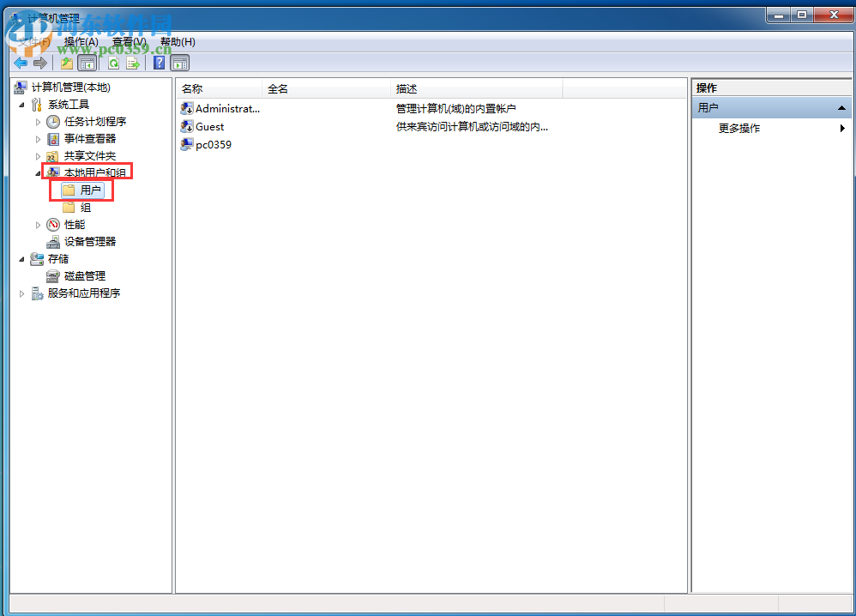Click the Back arrow toolbar icon

(21, 63)
